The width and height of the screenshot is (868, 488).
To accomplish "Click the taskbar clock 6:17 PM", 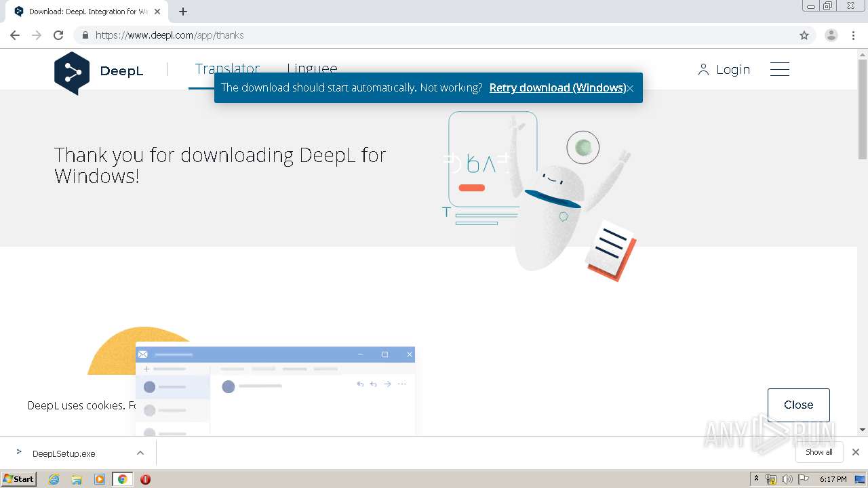I will pyautogui.click(x=833, y=479).
